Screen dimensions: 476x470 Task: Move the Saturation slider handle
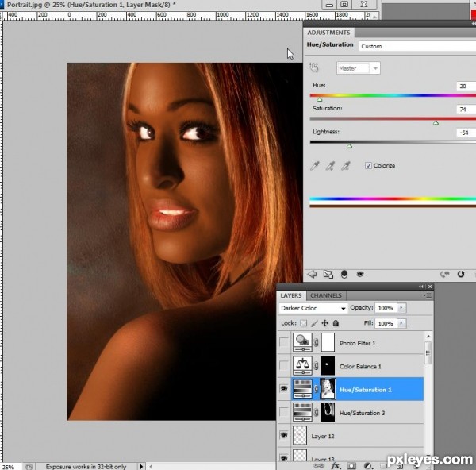(436, 123)
